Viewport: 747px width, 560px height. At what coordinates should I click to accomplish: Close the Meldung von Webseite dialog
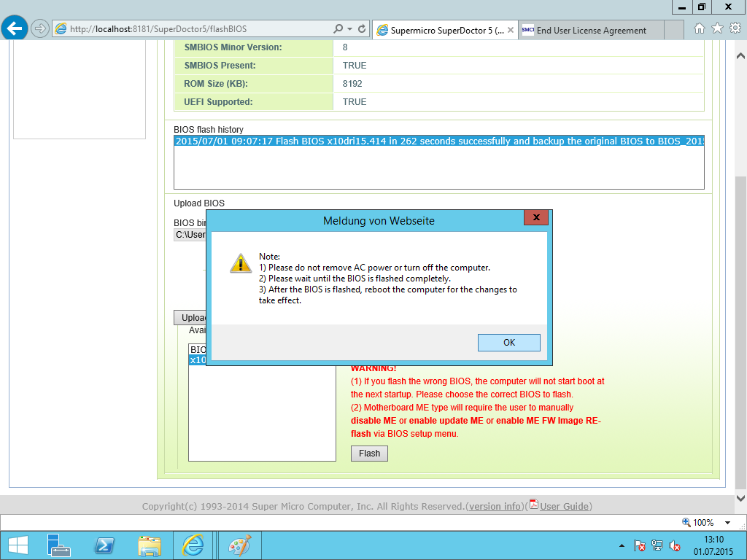(536, 217)
